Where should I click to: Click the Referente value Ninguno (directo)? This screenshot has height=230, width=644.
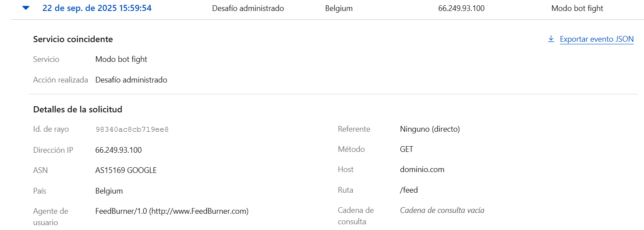point(429,129)
